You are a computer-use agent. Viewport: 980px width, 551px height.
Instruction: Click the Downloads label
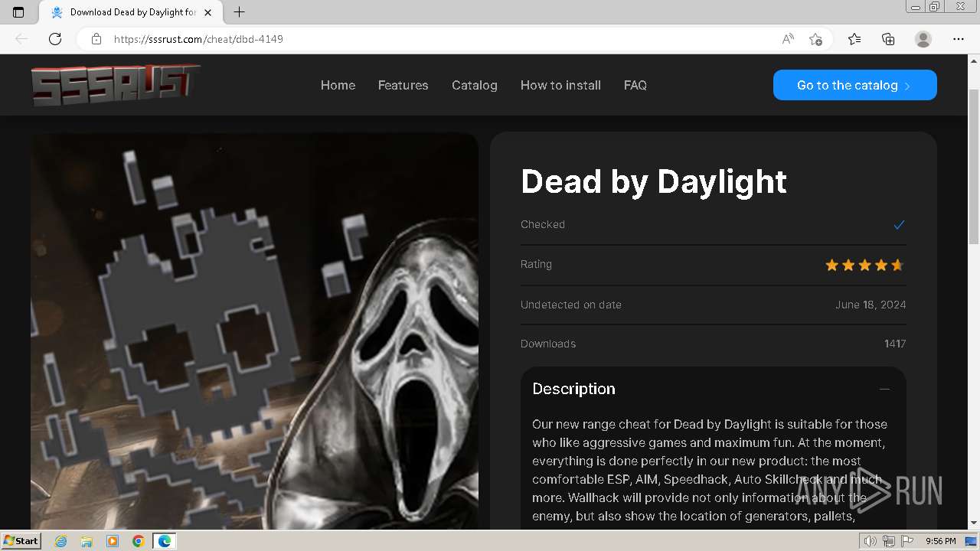548,344
